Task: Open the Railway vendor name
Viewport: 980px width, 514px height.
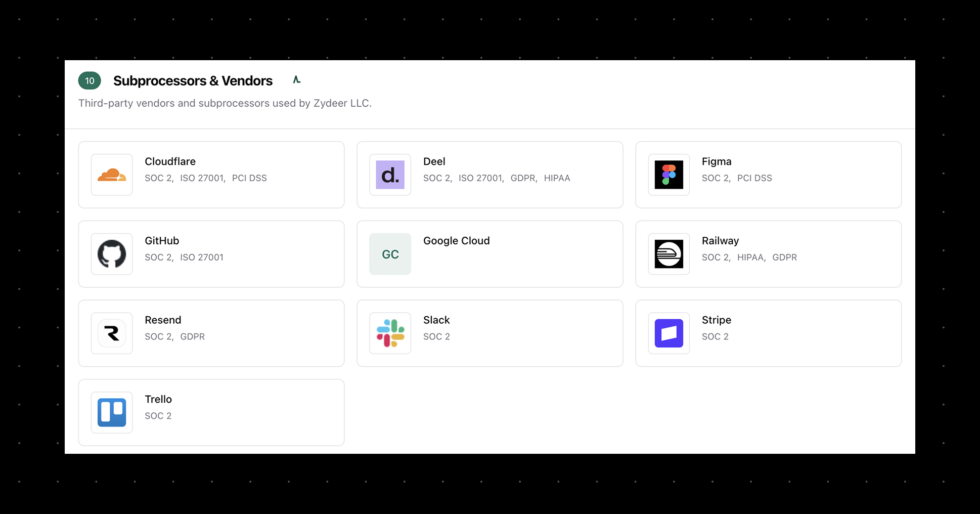Action: click(x=720, y=241)
